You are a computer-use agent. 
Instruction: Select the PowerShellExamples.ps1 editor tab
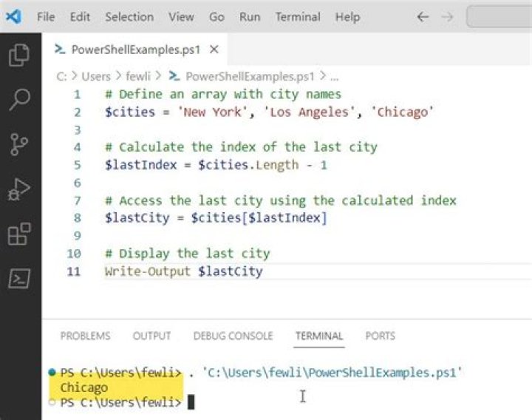(x=135, y=50)
